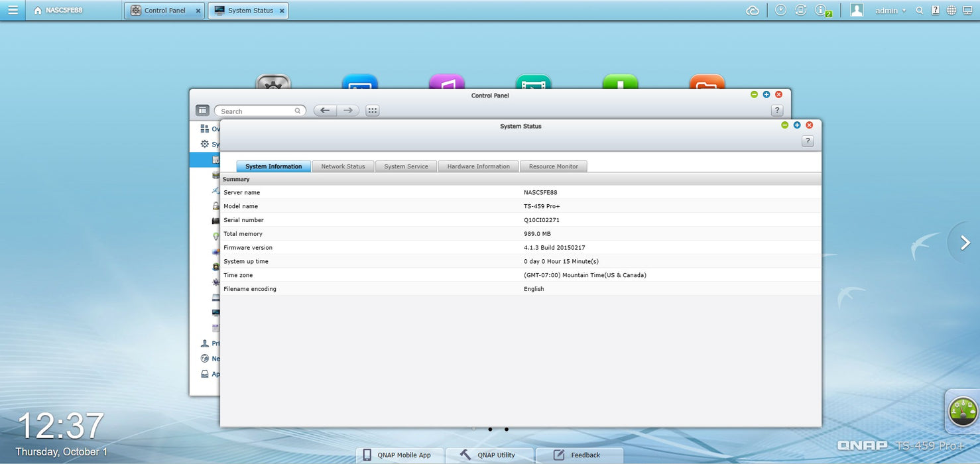980x464 pixels.
Task: Click time zone Mountain Time value
Action: [x=585, y=275]
